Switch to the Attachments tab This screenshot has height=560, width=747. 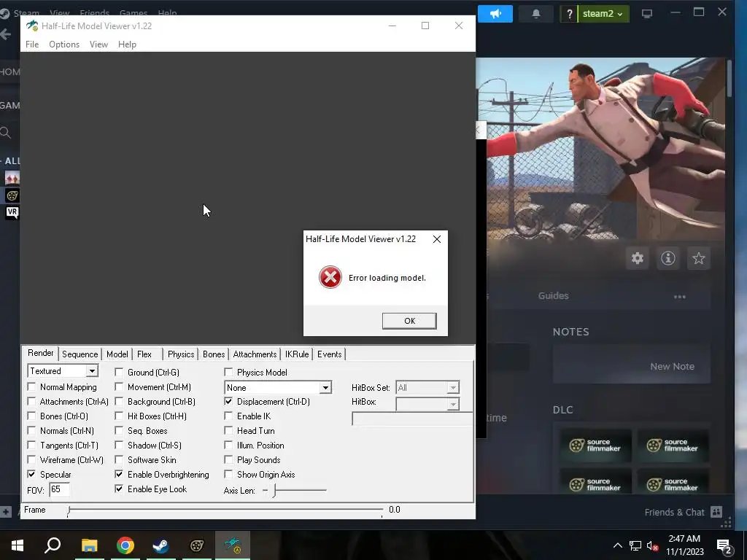(x=255, y=354)
